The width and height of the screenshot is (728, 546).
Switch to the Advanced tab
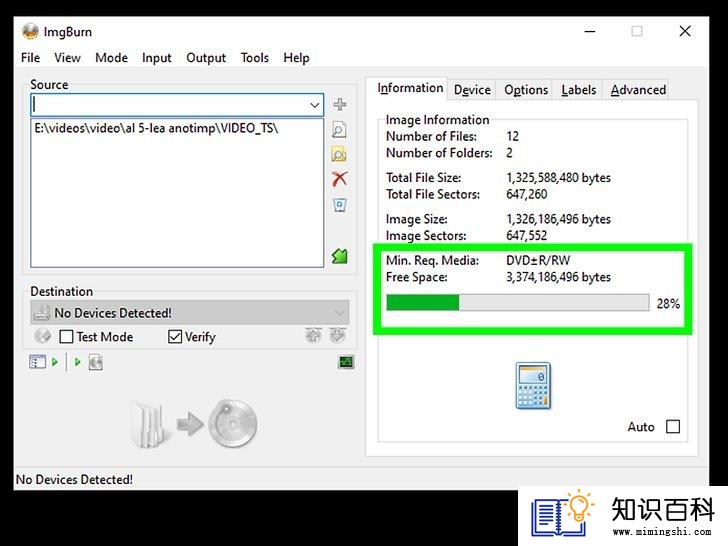[x=638, y=90]
